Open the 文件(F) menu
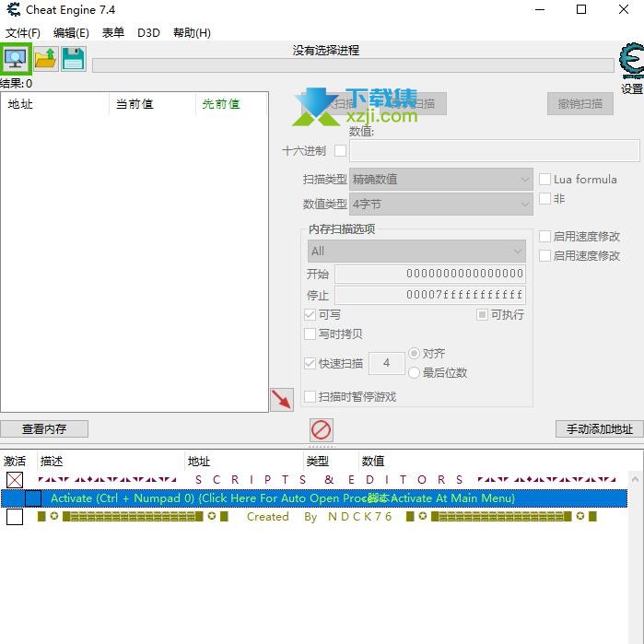 coord(23,33)
